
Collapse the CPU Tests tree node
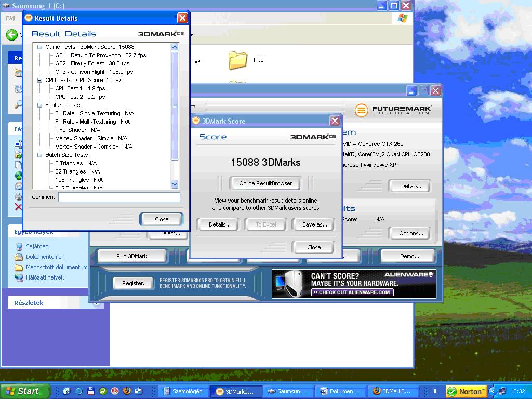[39, 80]
